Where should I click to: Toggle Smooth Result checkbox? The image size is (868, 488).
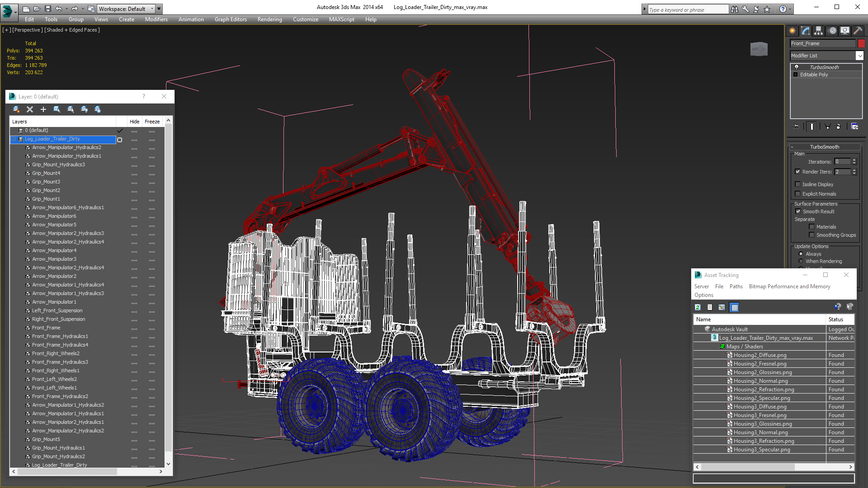(798, 211)
